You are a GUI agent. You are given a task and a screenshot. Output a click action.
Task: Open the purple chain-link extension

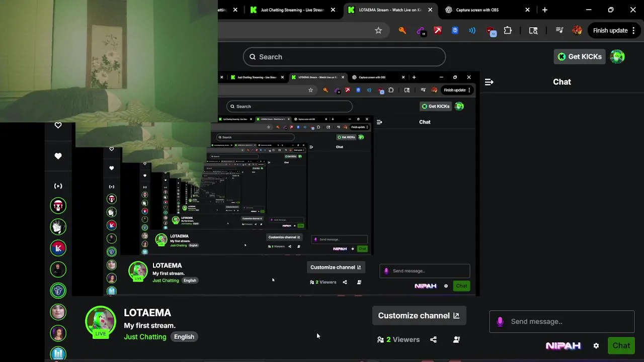pyautogui.click(x=421, y=31)
